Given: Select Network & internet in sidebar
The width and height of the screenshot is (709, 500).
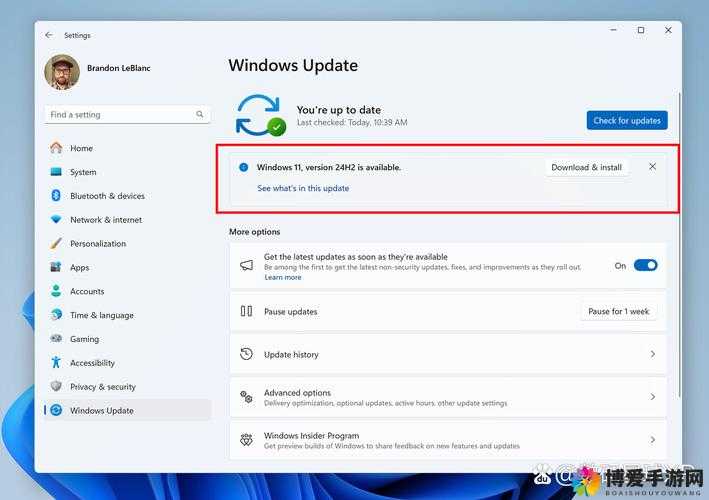Looking at the screenshot, I should point(127,219).
